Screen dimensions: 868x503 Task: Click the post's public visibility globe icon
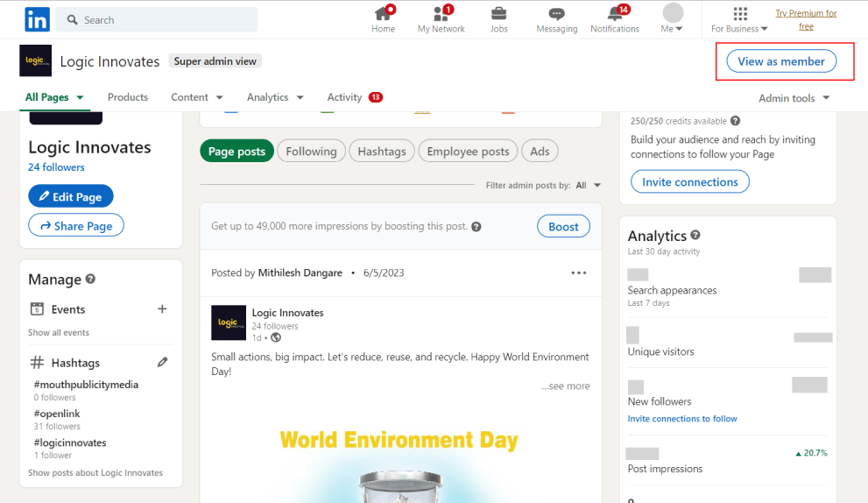(276, 337)
